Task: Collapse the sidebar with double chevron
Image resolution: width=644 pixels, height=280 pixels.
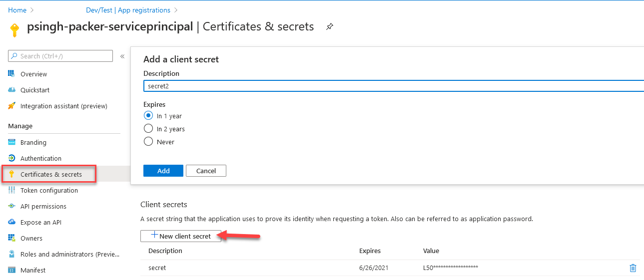Action: pos(122,56)
